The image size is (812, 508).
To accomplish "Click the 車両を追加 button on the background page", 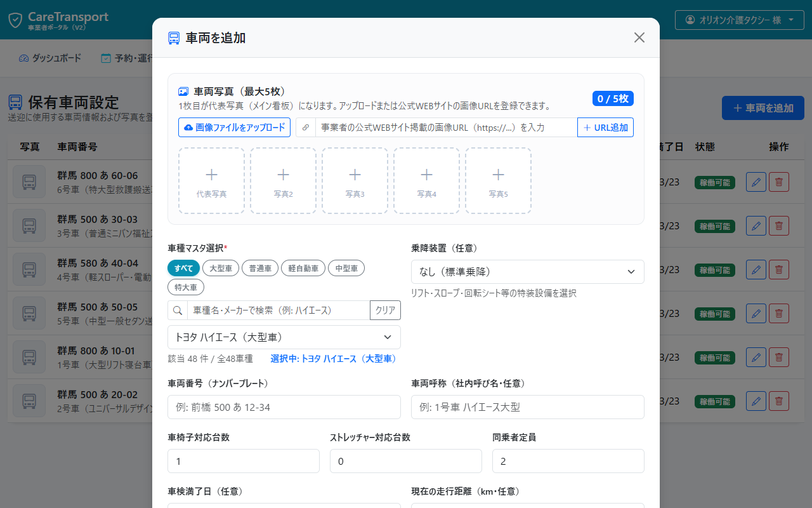I will 763,108.
